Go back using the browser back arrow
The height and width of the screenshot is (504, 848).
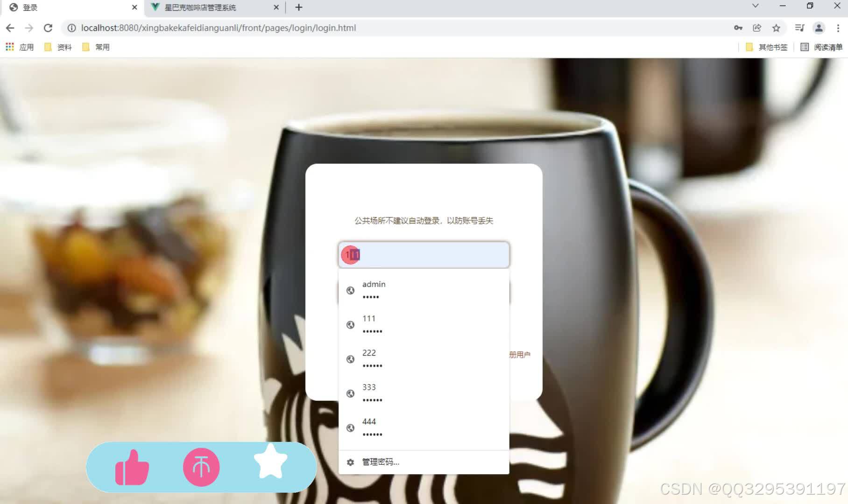(x=10, y=28)
